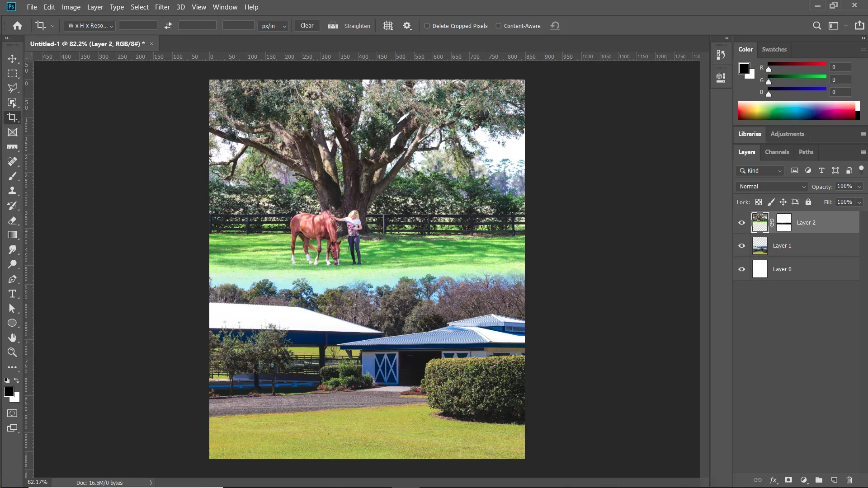Image resolution: width=868 pixels, height=488 pixels.
Task: Open the blending mode dropdown
Action: point(771,186)
